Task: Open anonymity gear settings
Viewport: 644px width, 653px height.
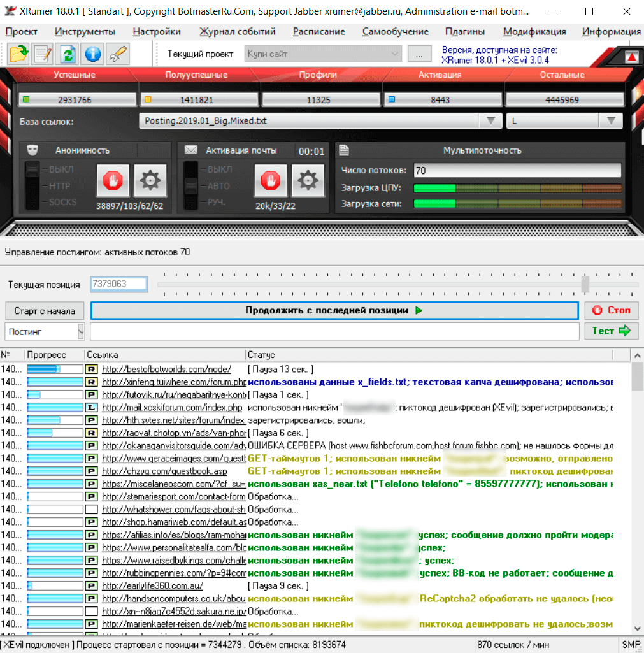Action: [150, 181]
